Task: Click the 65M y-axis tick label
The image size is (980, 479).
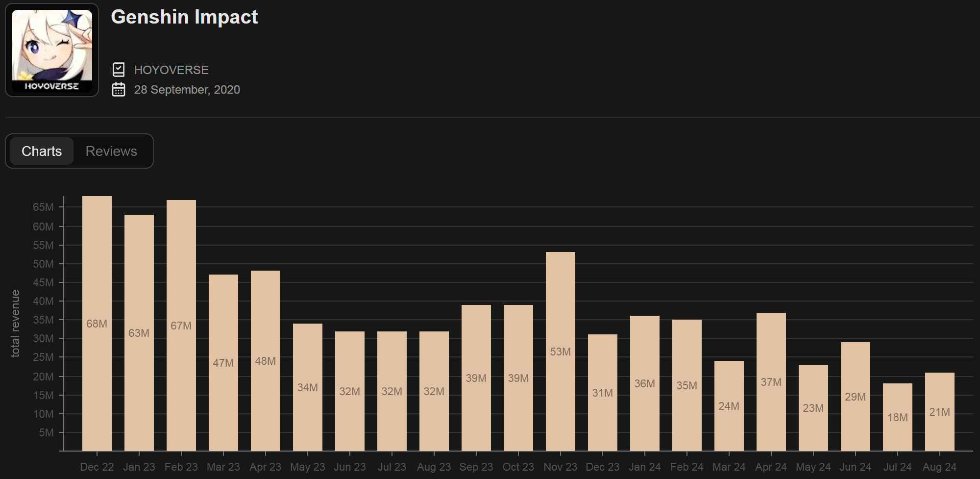Action: point(43,207)
